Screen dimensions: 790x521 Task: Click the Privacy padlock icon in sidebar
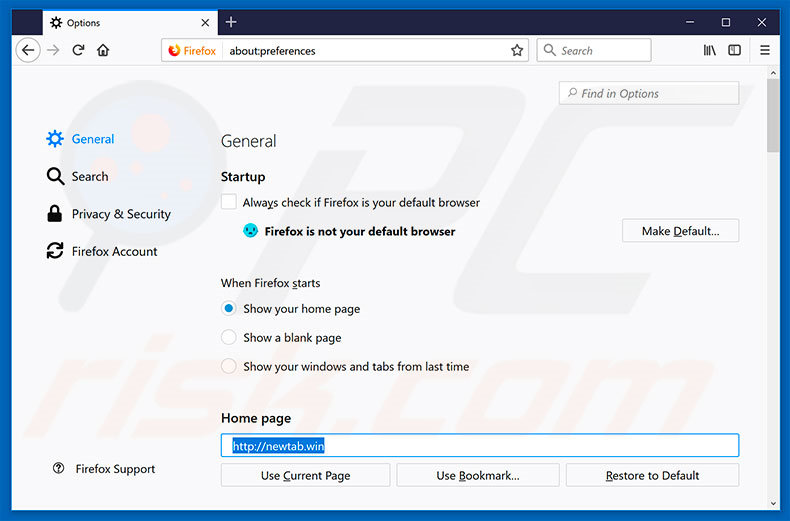(x=54, y=214)
